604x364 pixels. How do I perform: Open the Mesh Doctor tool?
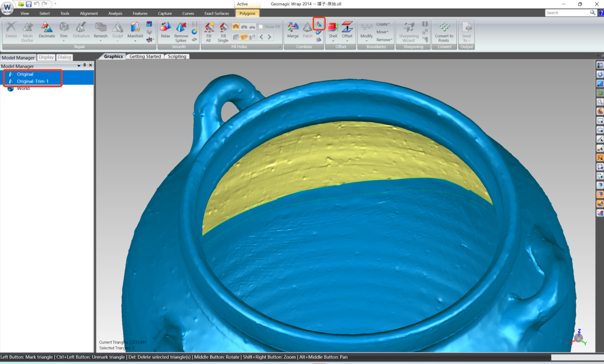pos(27,31)
